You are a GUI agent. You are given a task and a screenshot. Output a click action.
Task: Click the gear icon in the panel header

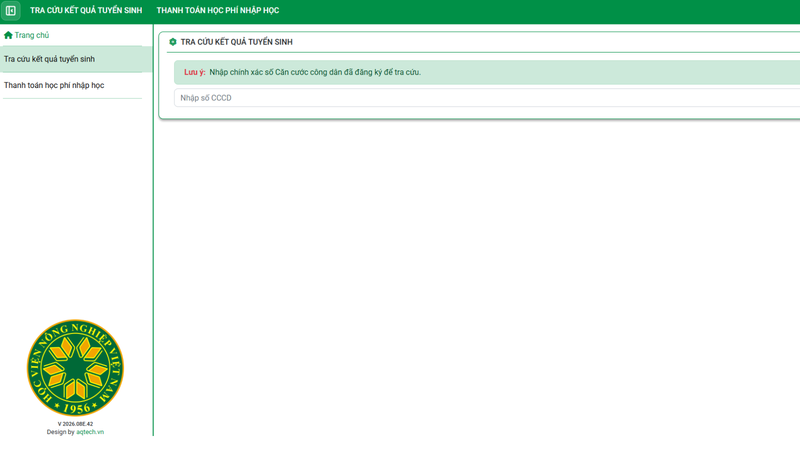point(173,42)
